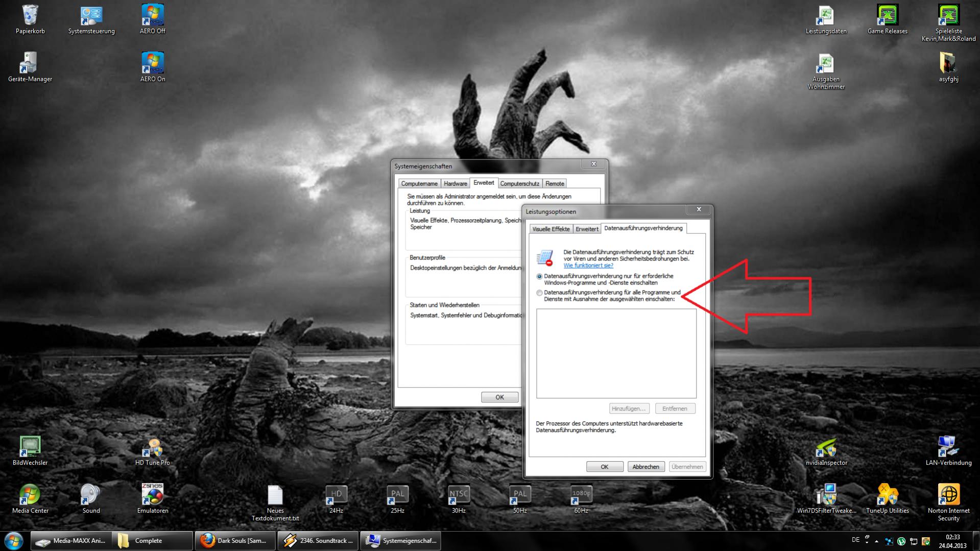Switch to Erweitert tab in Leistungsoptionen
980x551 pixels.
pyautogui.click(x=587, y=229)
